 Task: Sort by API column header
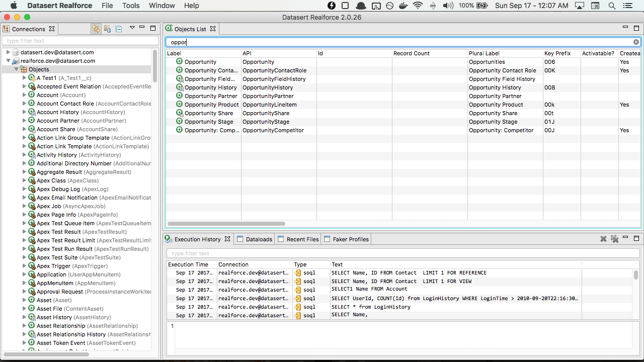(279, 53)
